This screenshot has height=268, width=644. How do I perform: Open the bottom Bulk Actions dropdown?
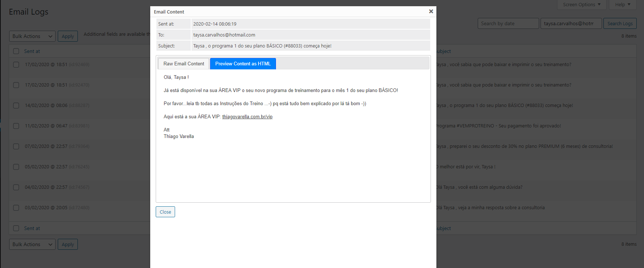(32, 244)
